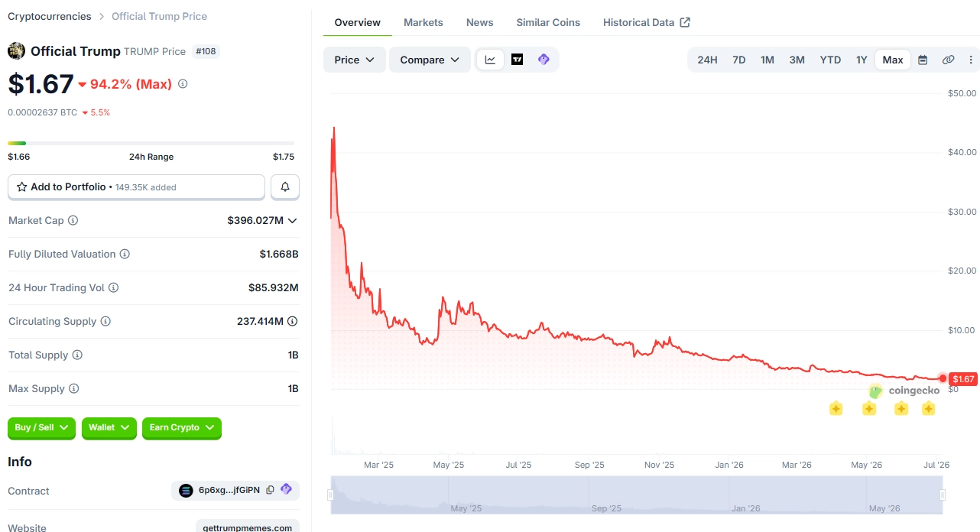Click purple diamond icon beside contract address
This screenshot has height=532, width=980.
point(287,489)
